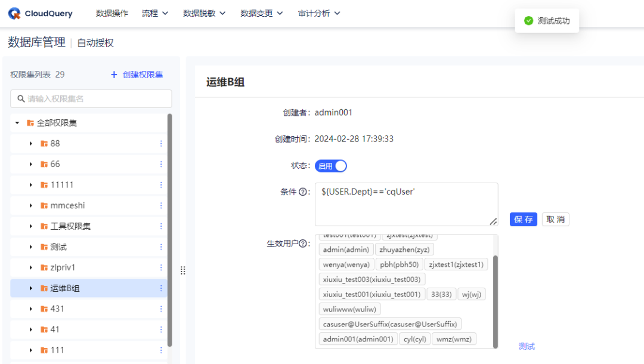Image resolution: width=644 pixels, height=364 pixels.
Task: Click the 测试 link below the user list
Action: [527, 346]
